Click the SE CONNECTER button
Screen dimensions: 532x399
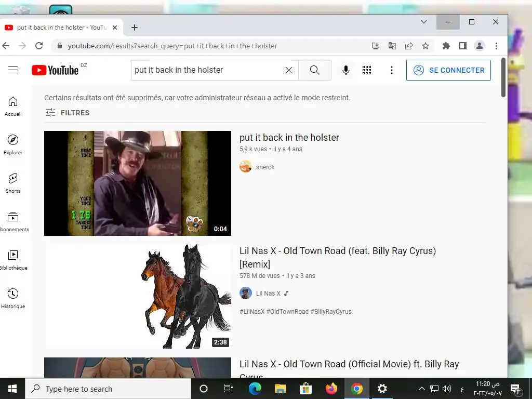[448, 70]
